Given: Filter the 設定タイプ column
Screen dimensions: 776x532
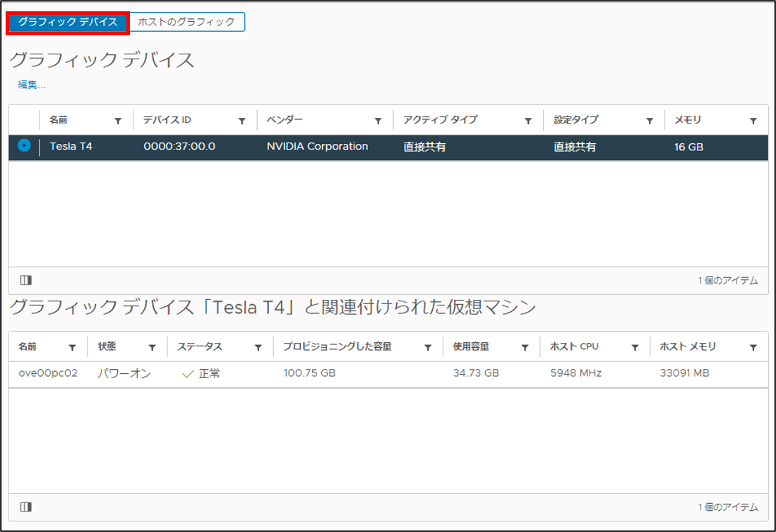Looking at the screenshot, I should 650,121.
